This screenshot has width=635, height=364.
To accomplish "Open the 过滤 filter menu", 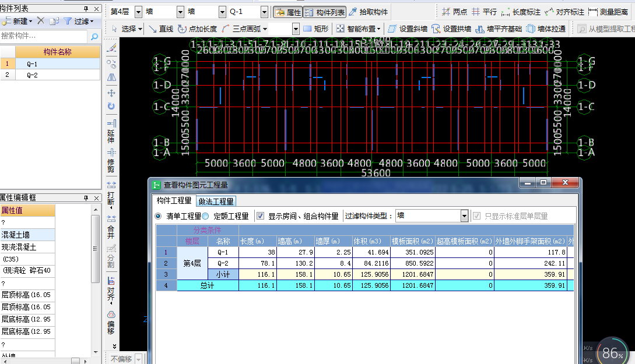I will tap(79, 21).
